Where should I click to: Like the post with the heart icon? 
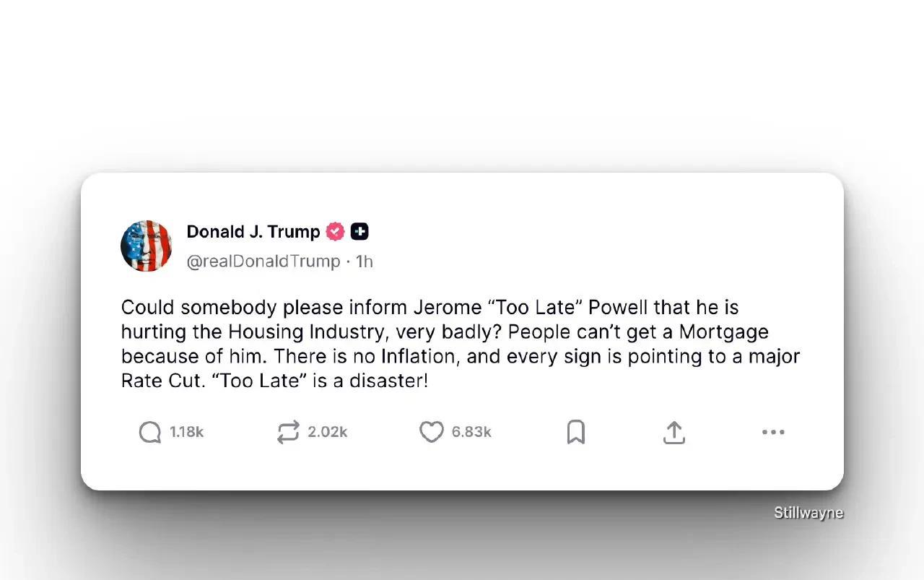click(x=432, y=432)
